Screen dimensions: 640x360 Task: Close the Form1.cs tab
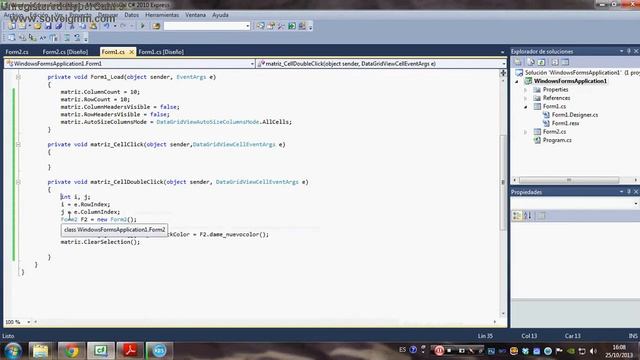(x=131, y=52)
